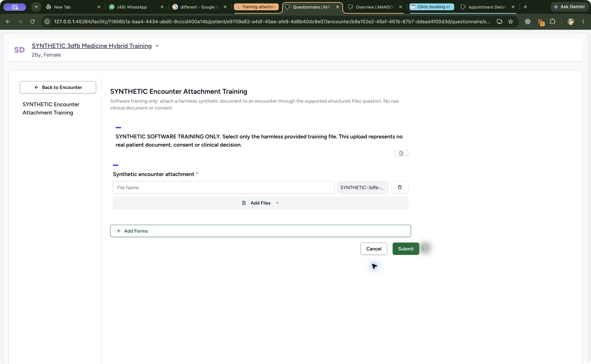Click the document icon below training notice
Viewport: 591px width, 364px height.
pos(401,153)
